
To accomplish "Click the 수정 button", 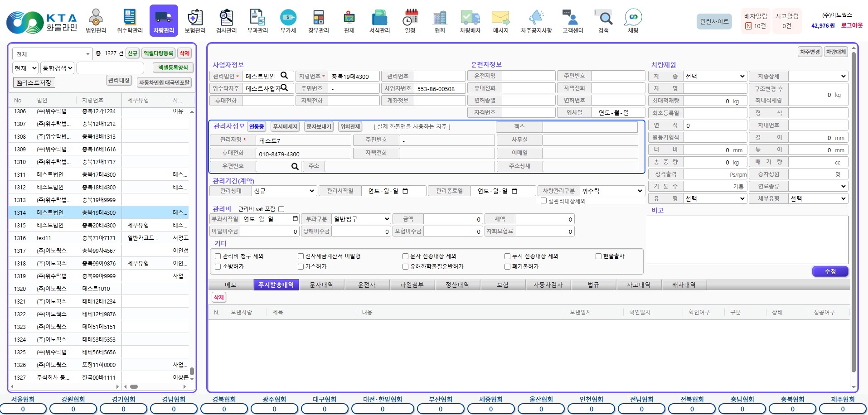I will point(830,271).
